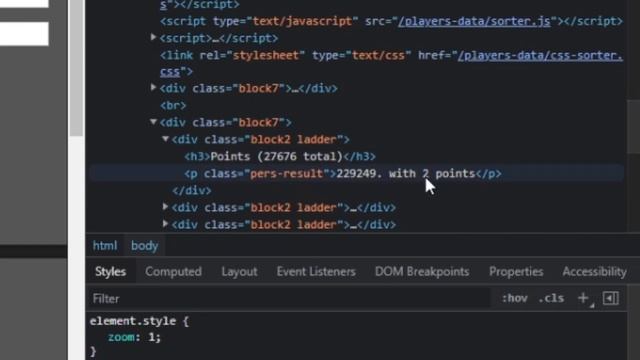Toggle the :hov element state button
Image resolution: width=640 pixels, height=360 pixels.
(515, 298)
